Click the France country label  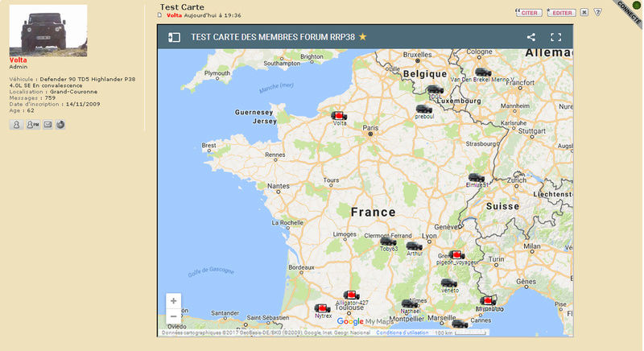click(x=374, y=213)
